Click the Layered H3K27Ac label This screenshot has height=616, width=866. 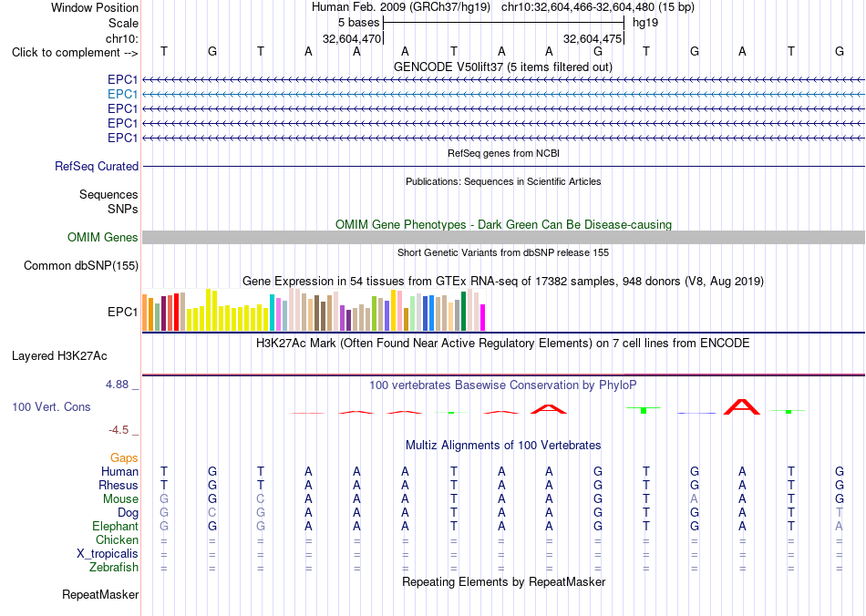(x=59, y=356)
